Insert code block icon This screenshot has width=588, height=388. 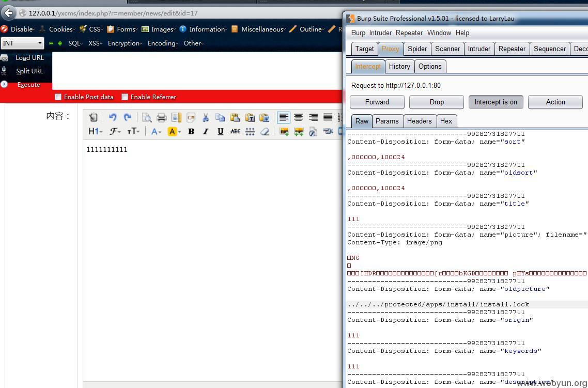coord(191,117)
